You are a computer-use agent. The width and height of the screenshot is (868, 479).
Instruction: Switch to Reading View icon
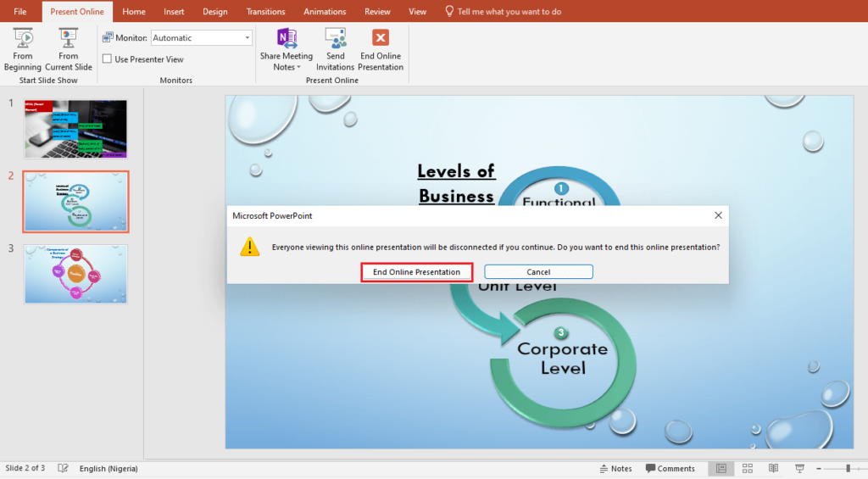[773, 469]
